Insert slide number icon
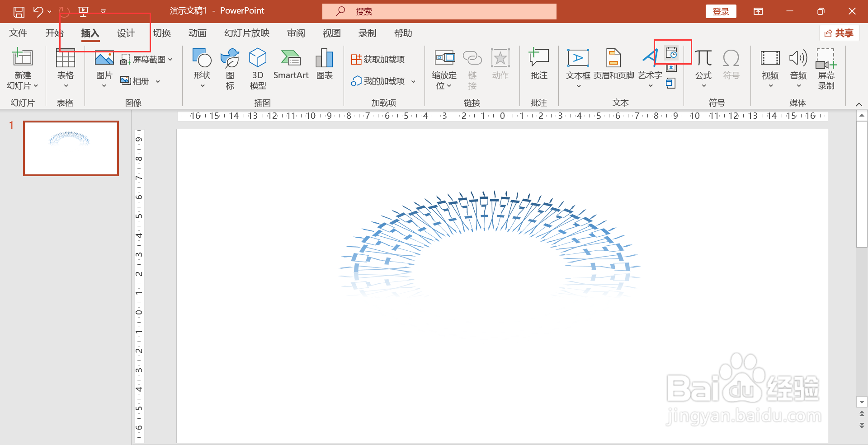The height and width of the screenshot is (445, 868). point(671,68)
